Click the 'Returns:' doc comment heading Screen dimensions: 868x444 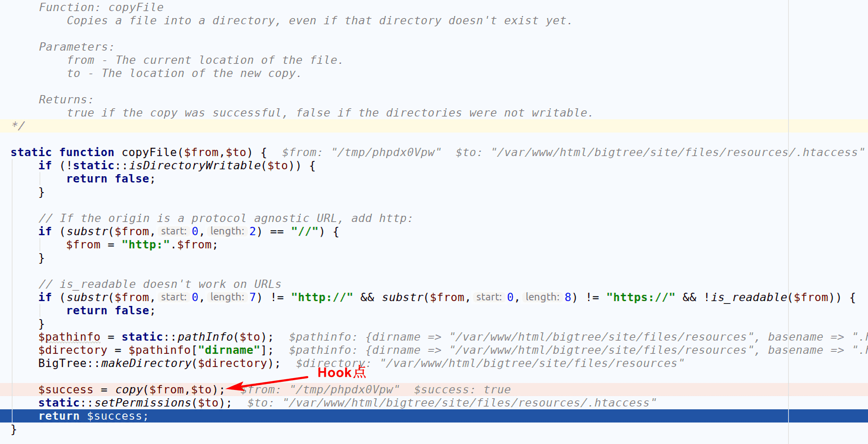(x=66, y=100)
